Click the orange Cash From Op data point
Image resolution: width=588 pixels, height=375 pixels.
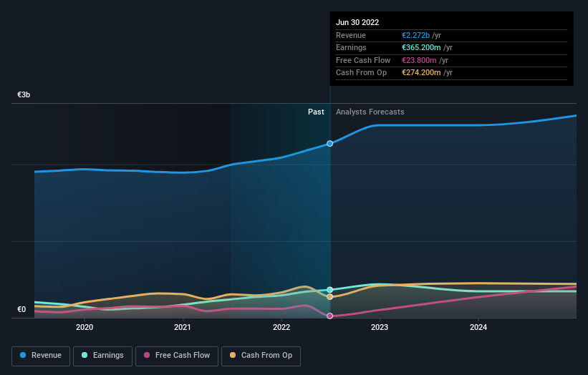point(329,297)
